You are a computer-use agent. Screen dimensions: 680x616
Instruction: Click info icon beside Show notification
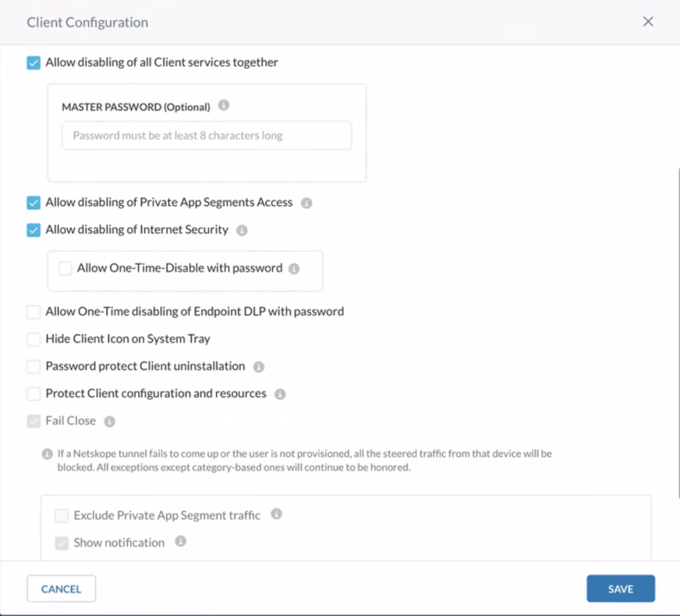[x=181, y=542]
